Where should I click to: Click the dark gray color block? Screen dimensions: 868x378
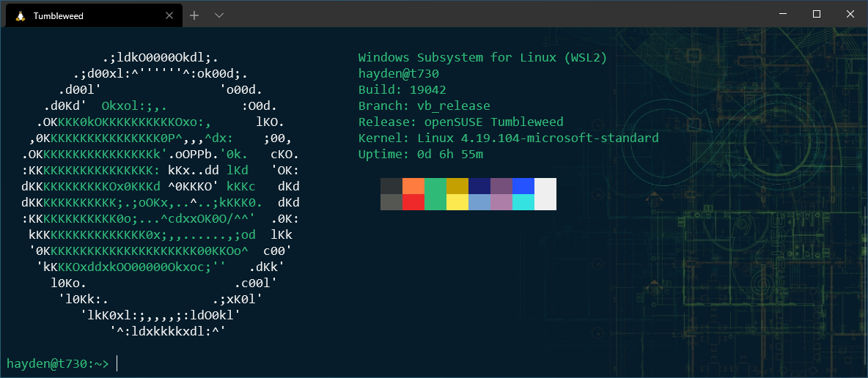tap(391, 186)
